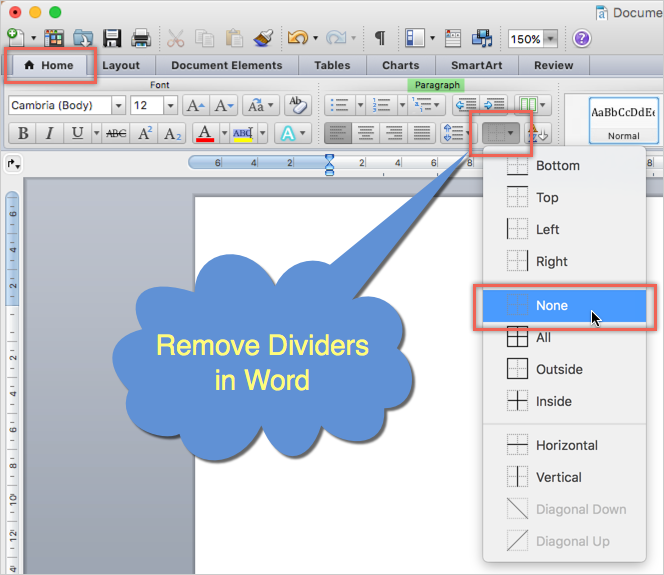The image size is (664, 575).
Task: Click the red font color swatch
Action: (204, 133)
